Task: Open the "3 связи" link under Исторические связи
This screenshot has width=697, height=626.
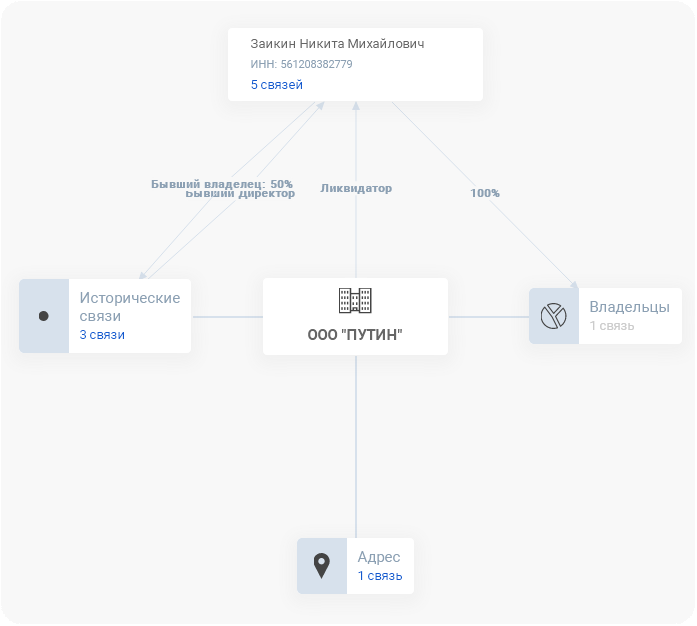Action: [102, 335]
